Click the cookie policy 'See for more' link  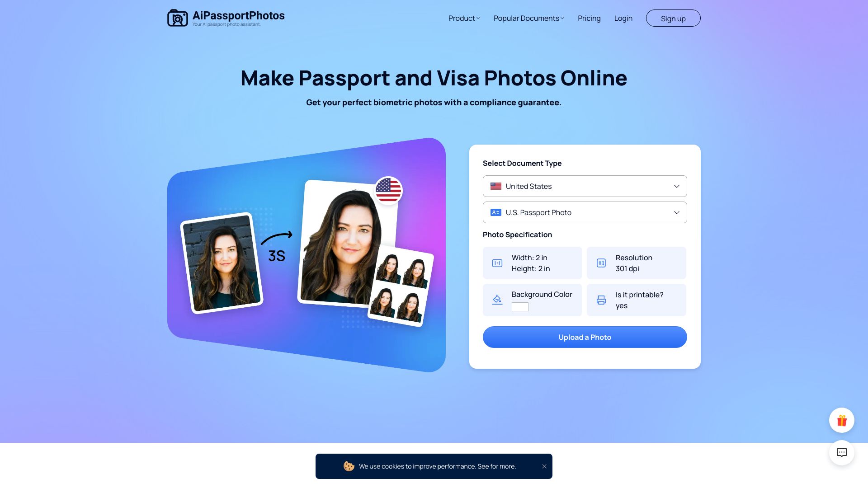(x=496, y=466)
